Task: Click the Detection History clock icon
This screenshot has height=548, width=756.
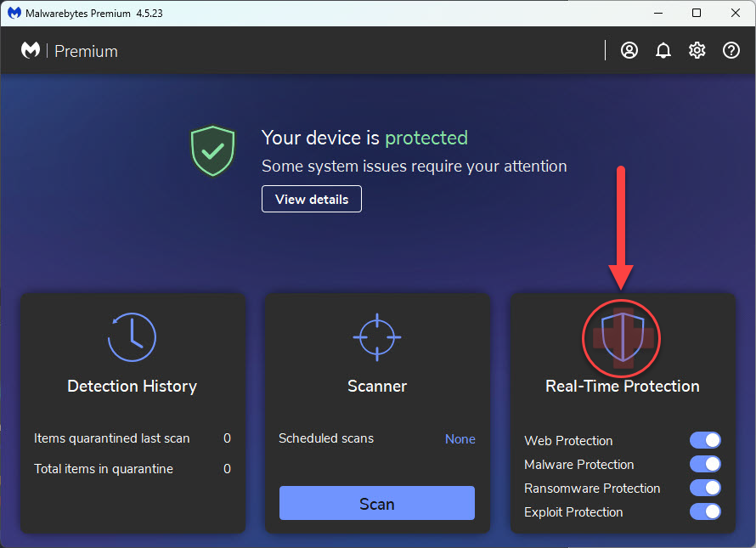Action: click(132, 336)
